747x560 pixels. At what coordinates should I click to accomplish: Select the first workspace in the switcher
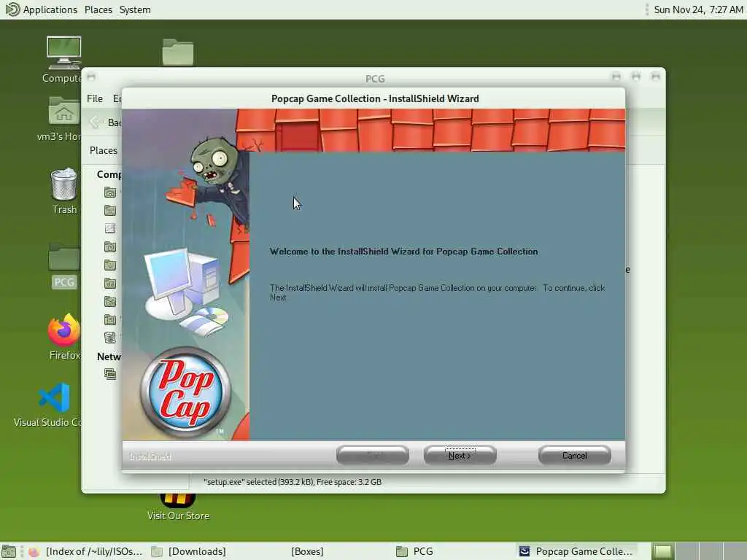pos(662,551)
